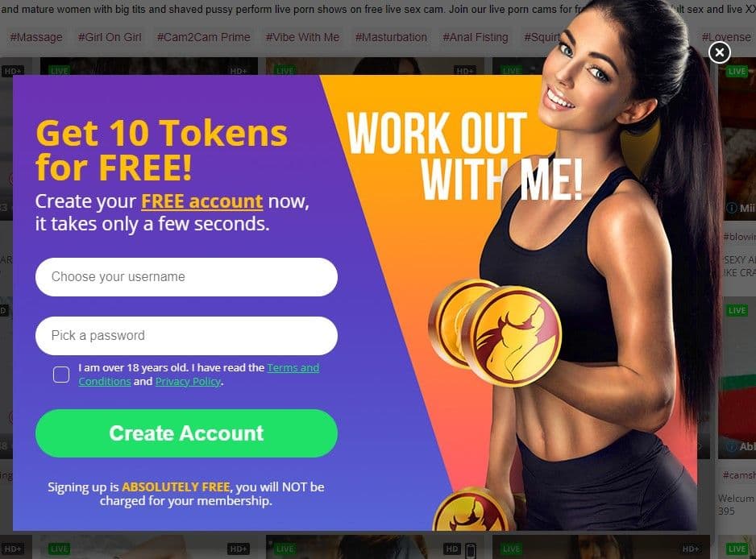Click the info icon beside Abl
Image resolution: width=756 pixels, height=559 pixels.
pyautogui.click(x=732, y=446)
